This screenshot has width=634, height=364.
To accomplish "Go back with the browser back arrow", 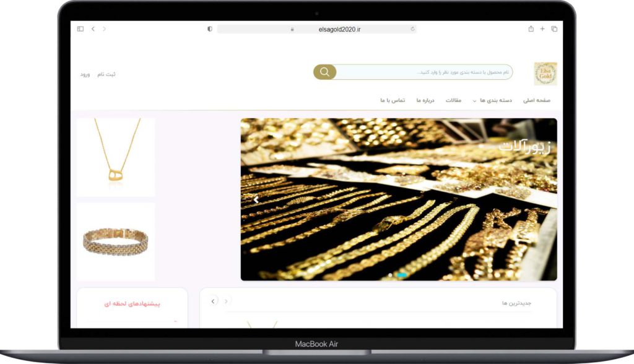I will point(93,28).
